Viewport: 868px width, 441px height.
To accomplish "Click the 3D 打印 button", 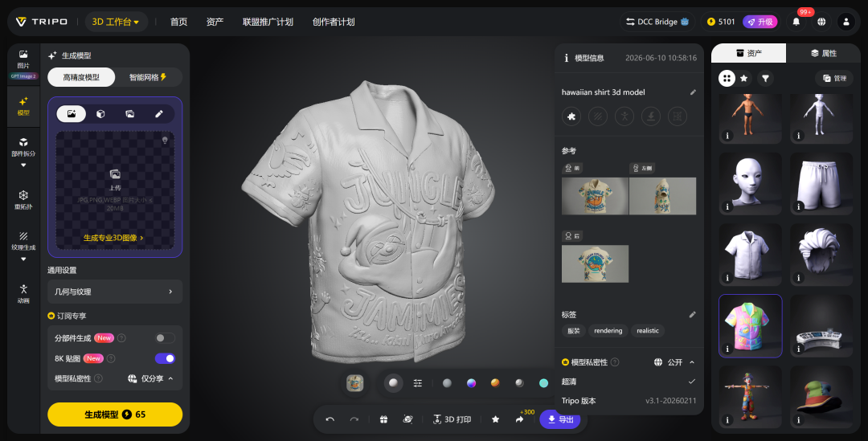I will coord(452,419).
